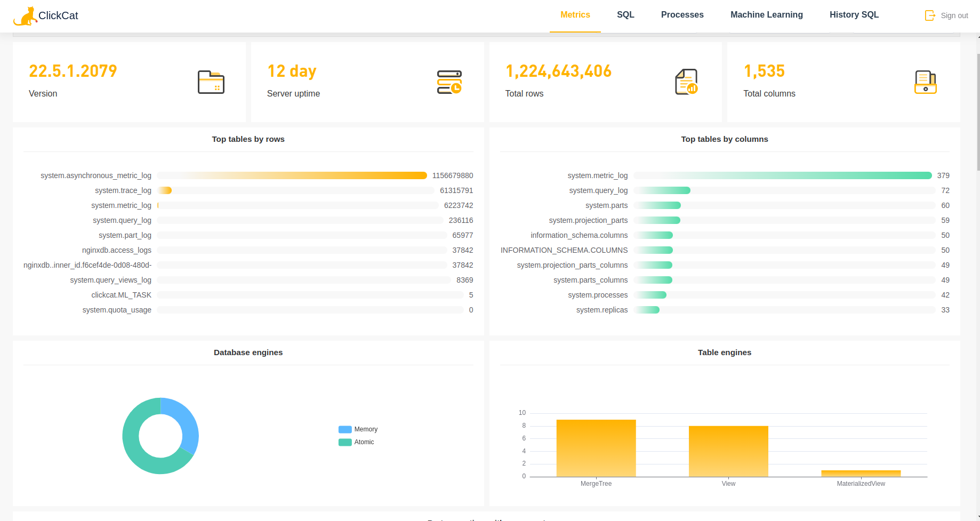Click the Total rows document icon
980x521 pixels.
click(x=687, y=82)
